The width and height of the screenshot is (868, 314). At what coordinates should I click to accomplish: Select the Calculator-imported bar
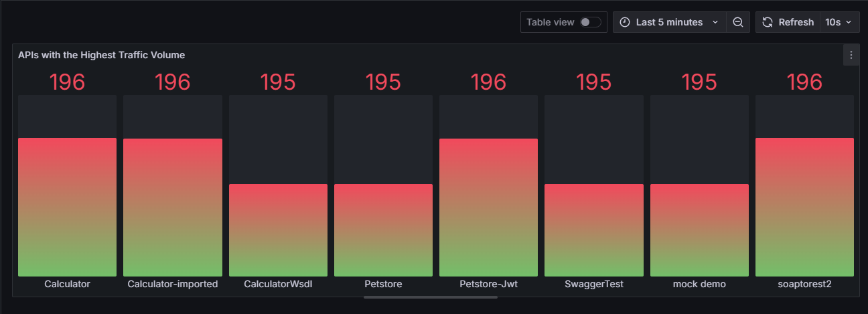tap(173, 207)
